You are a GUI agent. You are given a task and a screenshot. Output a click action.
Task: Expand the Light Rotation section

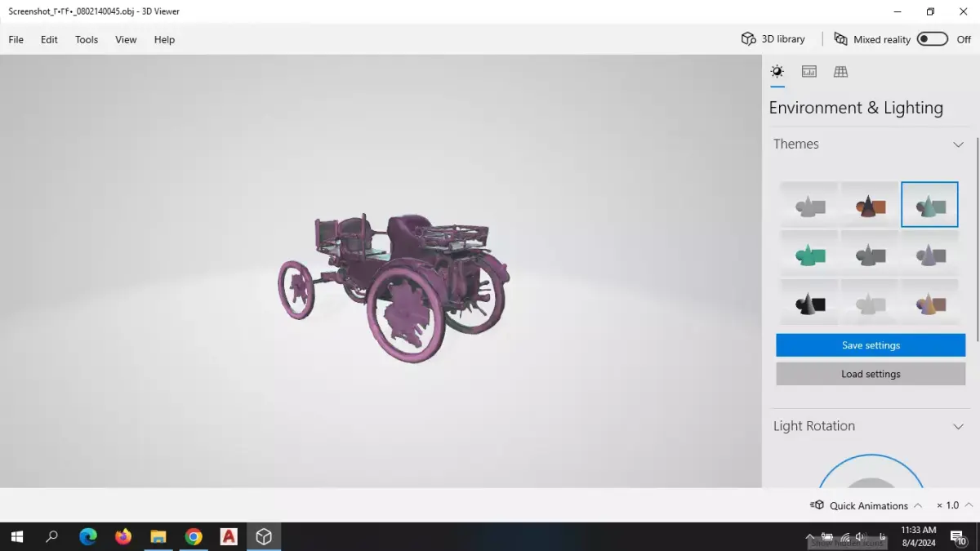[x=958, y=426]
